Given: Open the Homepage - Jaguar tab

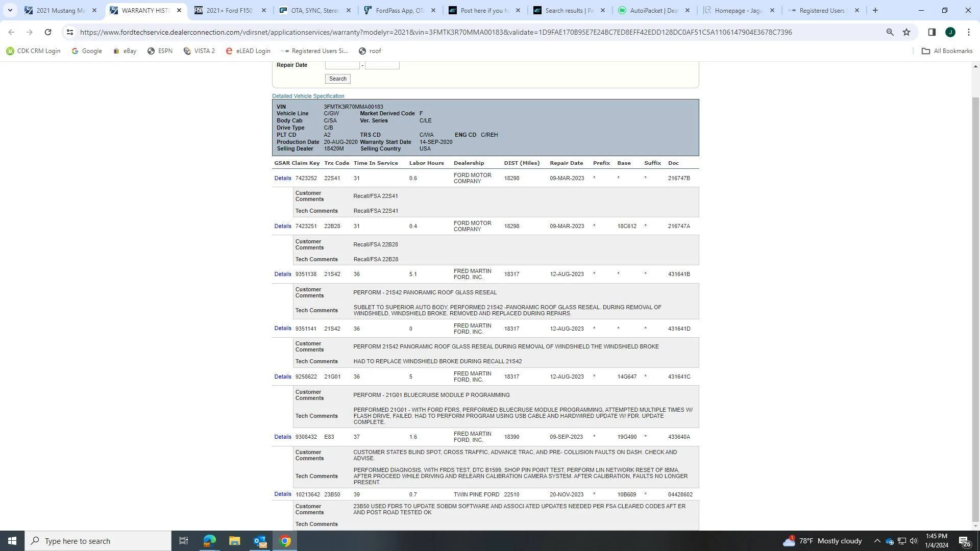Looking at the screenshot, I should [738, 10].
